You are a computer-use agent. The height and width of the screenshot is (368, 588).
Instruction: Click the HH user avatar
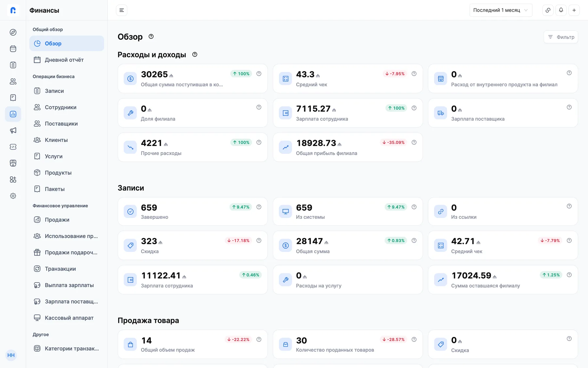coord(11,355)
